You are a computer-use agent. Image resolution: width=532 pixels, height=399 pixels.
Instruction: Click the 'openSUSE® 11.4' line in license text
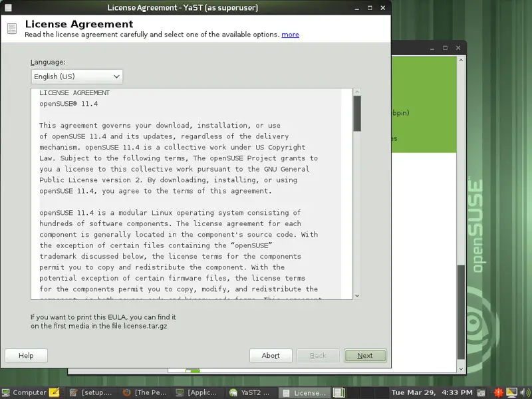[x=68, y=104]
